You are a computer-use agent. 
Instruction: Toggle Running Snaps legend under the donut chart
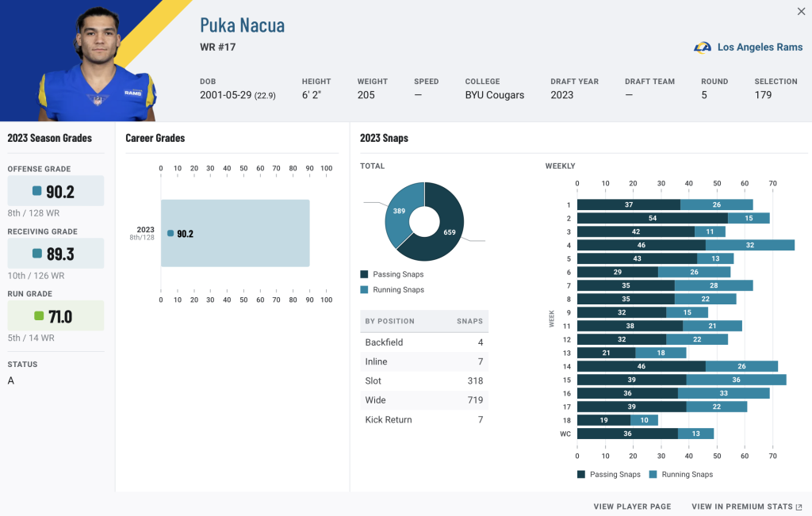(392, 290)
